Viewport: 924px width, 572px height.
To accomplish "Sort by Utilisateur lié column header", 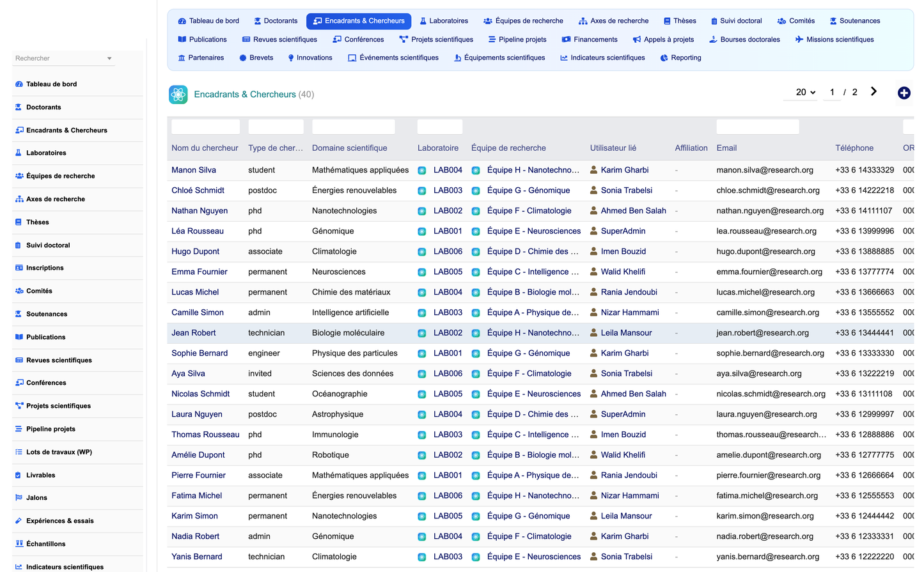I will coord(613,148).
